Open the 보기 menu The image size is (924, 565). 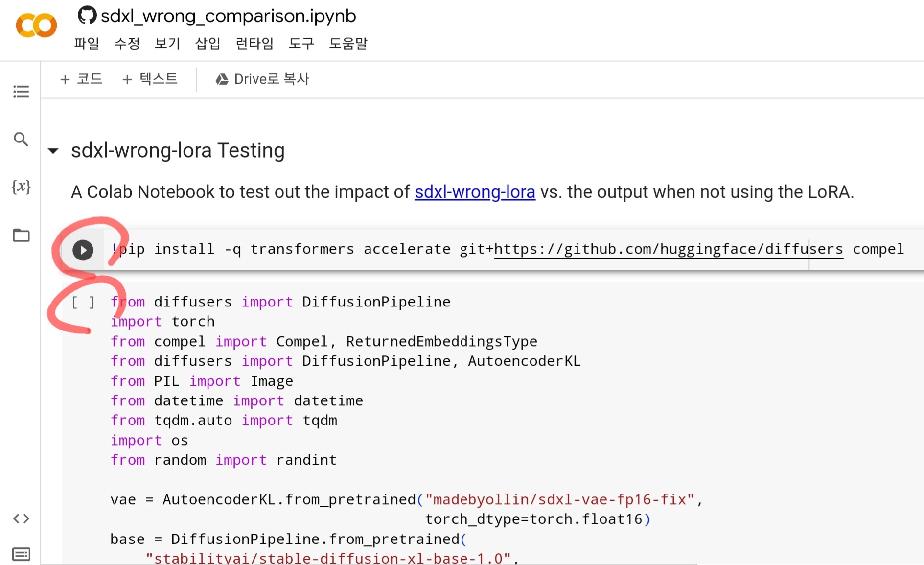pyautogui.click(x=167, y=44)
